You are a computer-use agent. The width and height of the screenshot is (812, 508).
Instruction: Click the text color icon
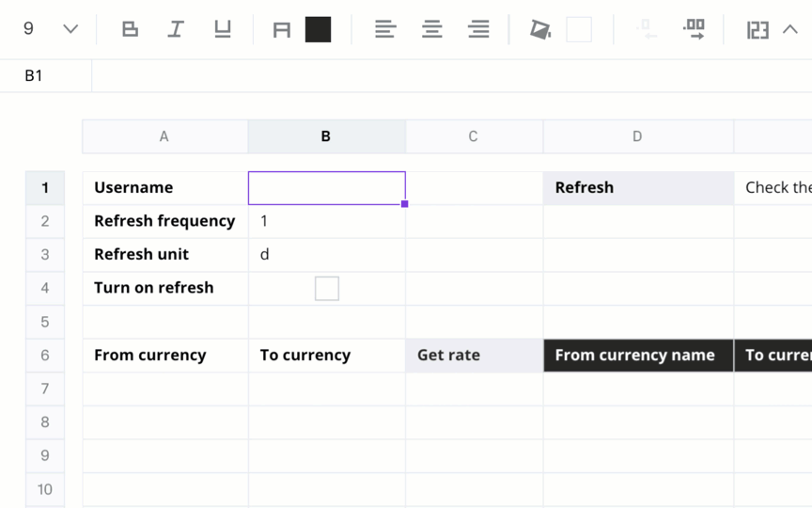pyautogui.click(x=282, y=30)
